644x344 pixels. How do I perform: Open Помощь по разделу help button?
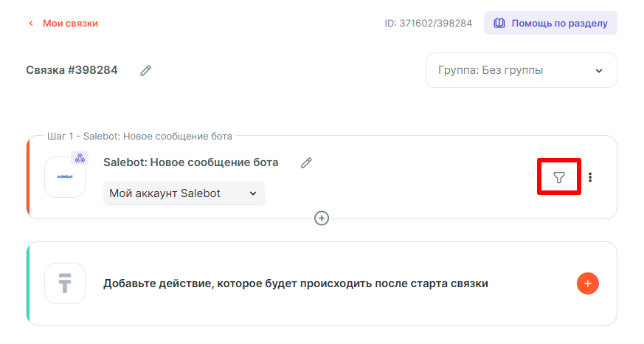[x=550, y=23]
